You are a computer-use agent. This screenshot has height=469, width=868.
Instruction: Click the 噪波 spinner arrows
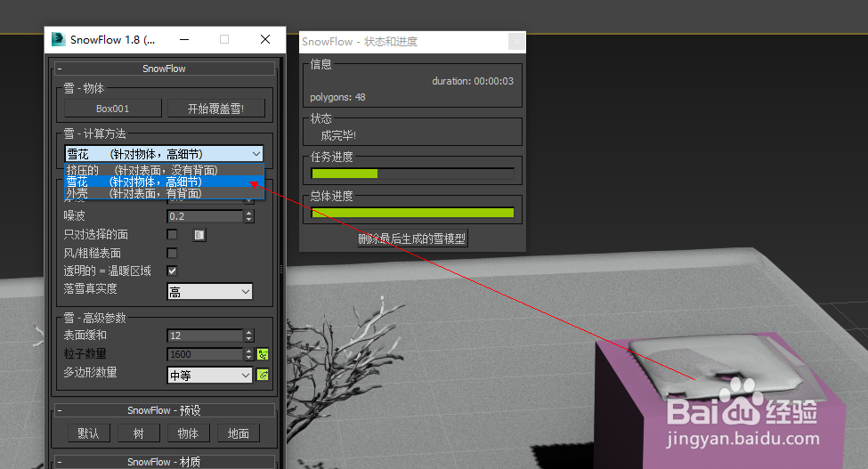point(249,216)
